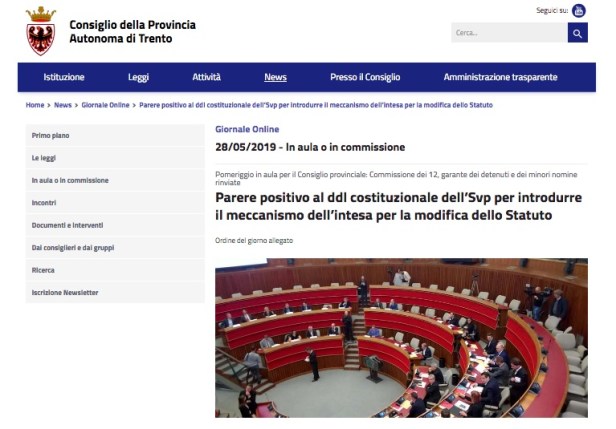Click the date line 28/05/2019

310,147
